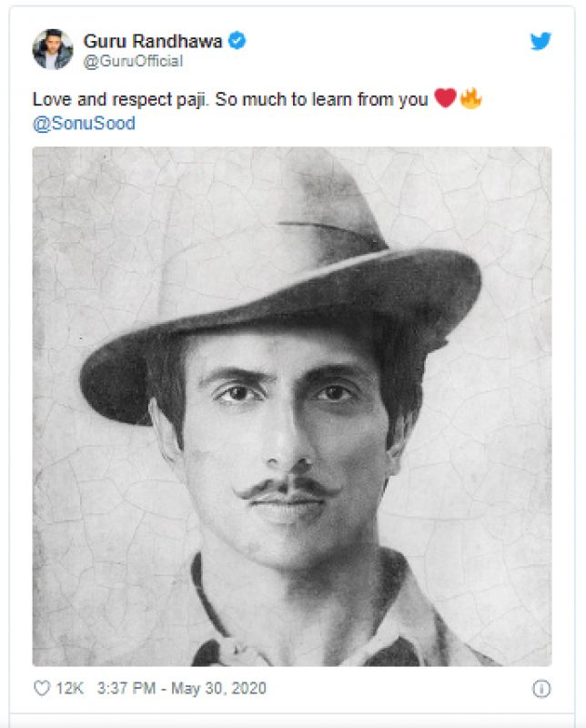586x728 pixels.
Task: Like the tweet with the heart icon
Action: [42, 689]
